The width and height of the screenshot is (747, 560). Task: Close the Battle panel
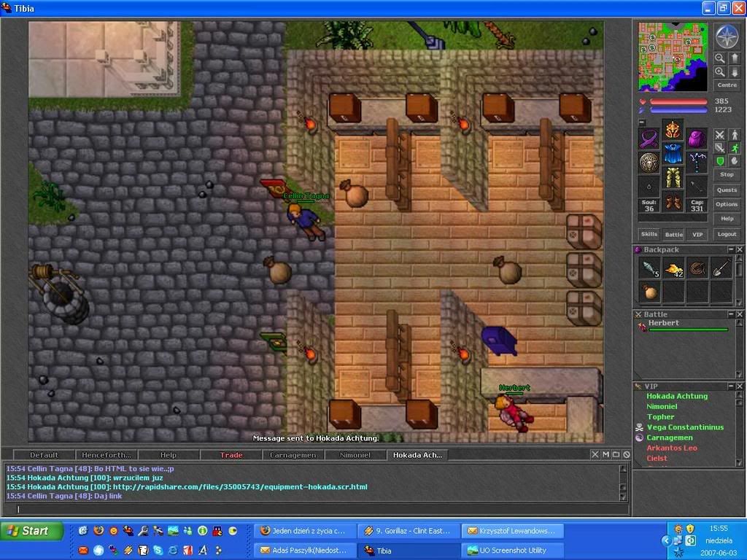[740, 314]
